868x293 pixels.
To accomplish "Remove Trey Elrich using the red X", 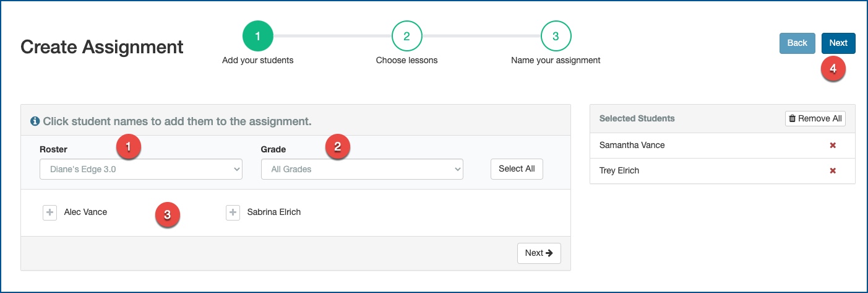I will pyautogui.click(x=833, y=171).
